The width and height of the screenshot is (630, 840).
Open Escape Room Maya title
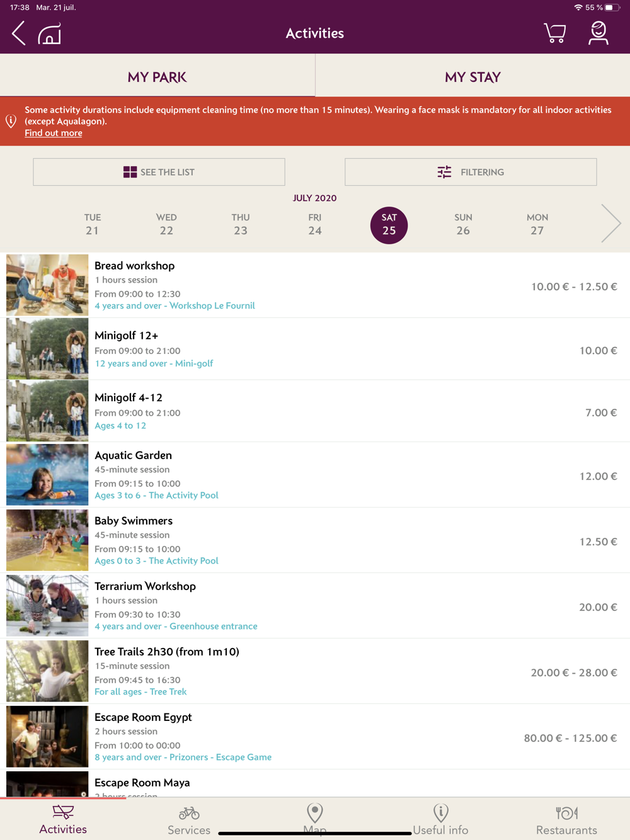tap(142, 783)
